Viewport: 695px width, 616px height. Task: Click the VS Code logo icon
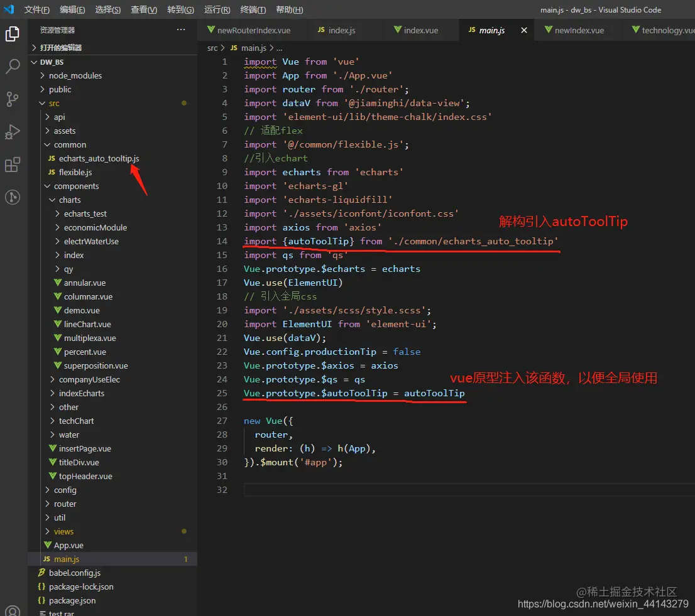coord(9,9)
